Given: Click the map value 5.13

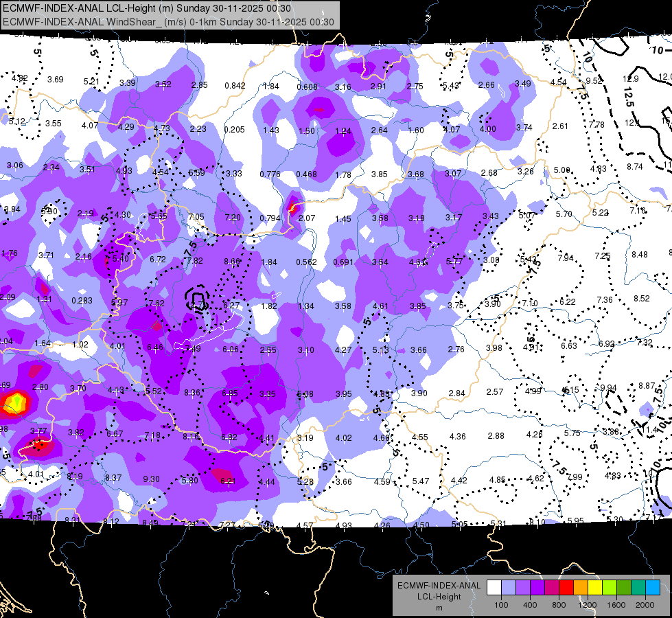Looking at the screenshot, I should [x=380, y=350].
